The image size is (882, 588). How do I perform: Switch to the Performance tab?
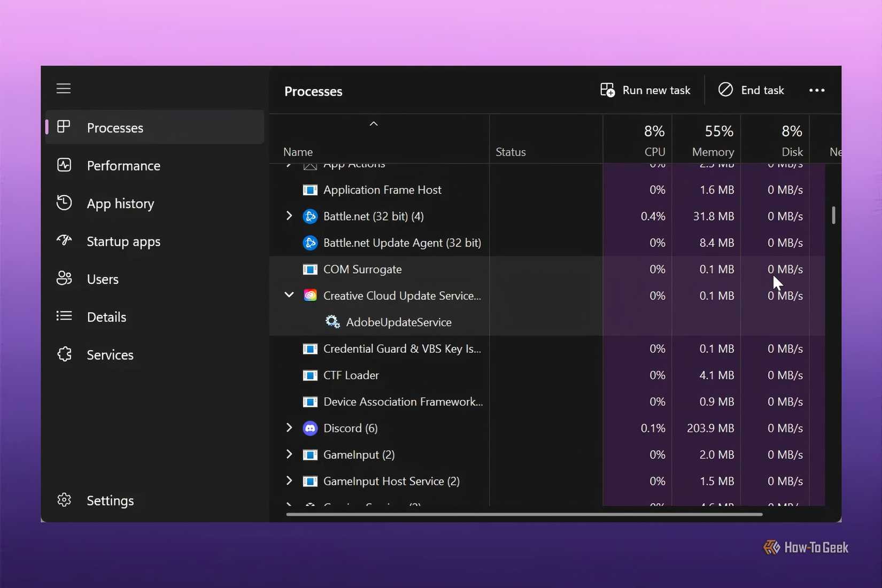tap(155, 165)
